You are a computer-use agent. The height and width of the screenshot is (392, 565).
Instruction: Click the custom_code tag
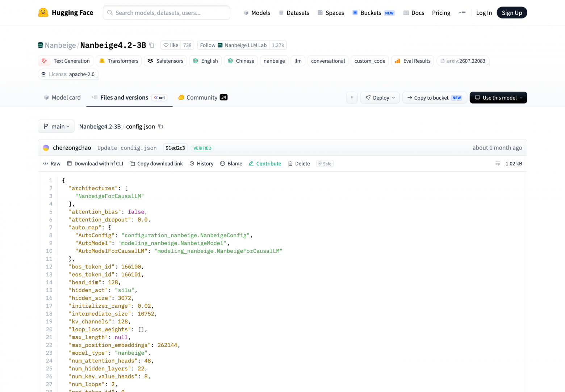click(370, 61)
